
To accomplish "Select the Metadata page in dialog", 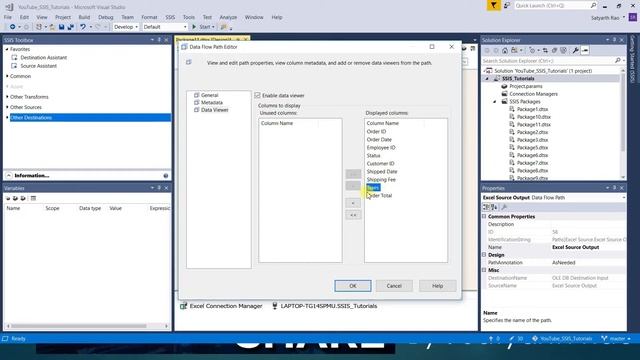I will (212, 102).
